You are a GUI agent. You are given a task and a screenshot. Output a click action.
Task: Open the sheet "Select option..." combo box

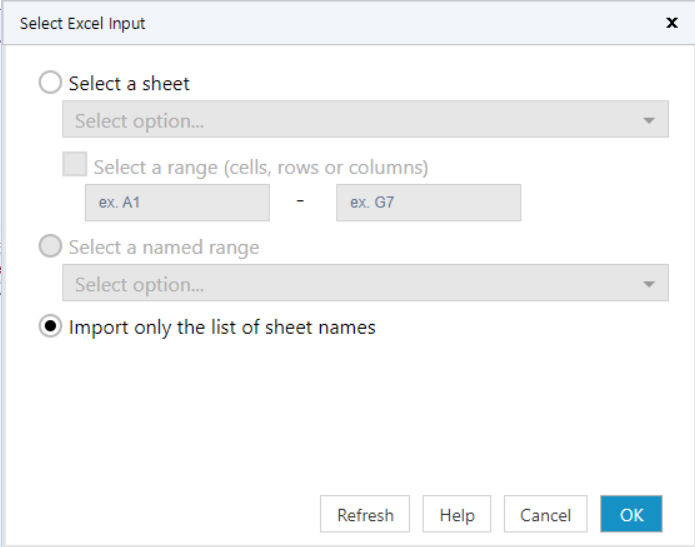coord(350,120)
